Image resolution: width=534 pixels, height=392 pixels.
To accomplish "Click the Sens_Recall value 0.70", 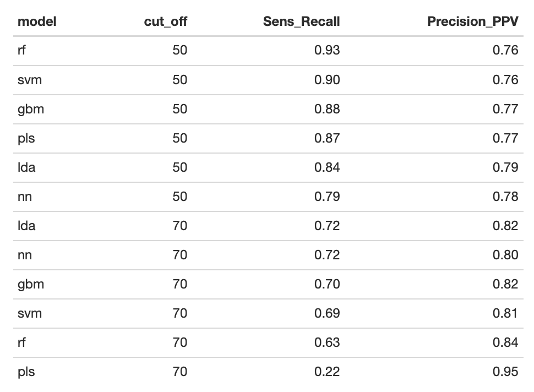I will pyautogui.click(x=327, y=284).
